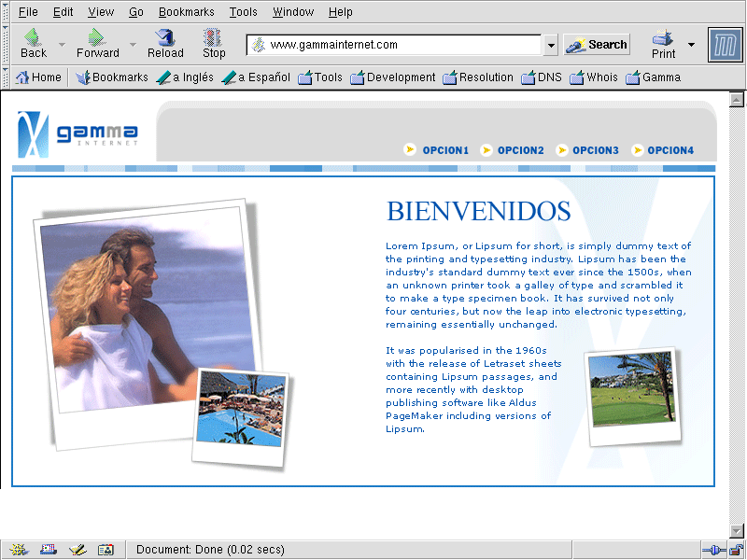The image size is (747, 560).
Task: Click the security padlock icon
Action: tap(735, 550)
